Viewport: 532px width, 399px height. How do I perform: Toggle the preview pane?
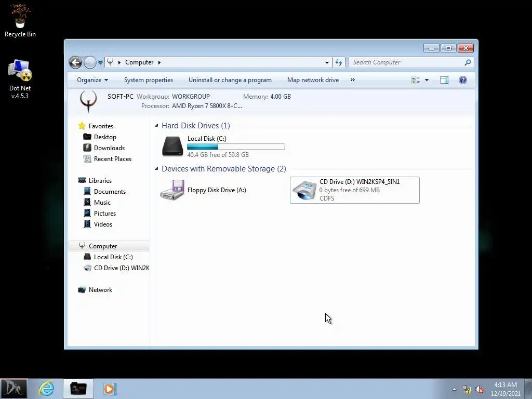(x=444, y=80)
